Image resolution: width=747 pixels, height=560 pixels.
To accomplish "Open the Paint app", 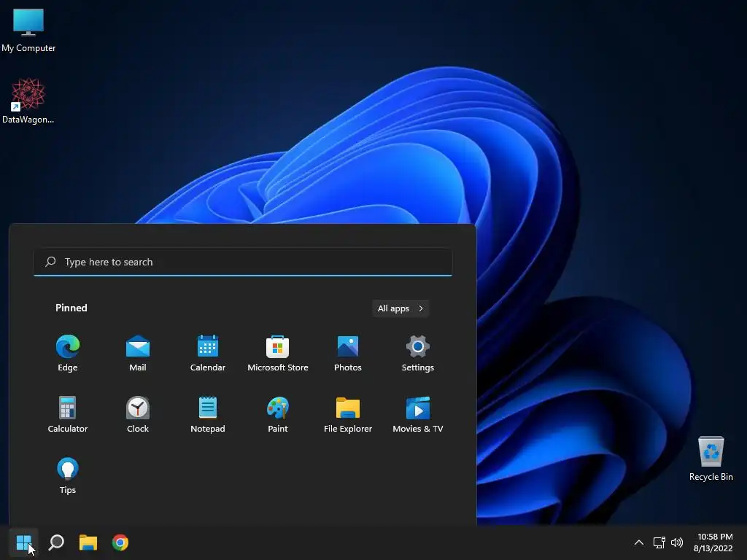I will click(278, 414).
